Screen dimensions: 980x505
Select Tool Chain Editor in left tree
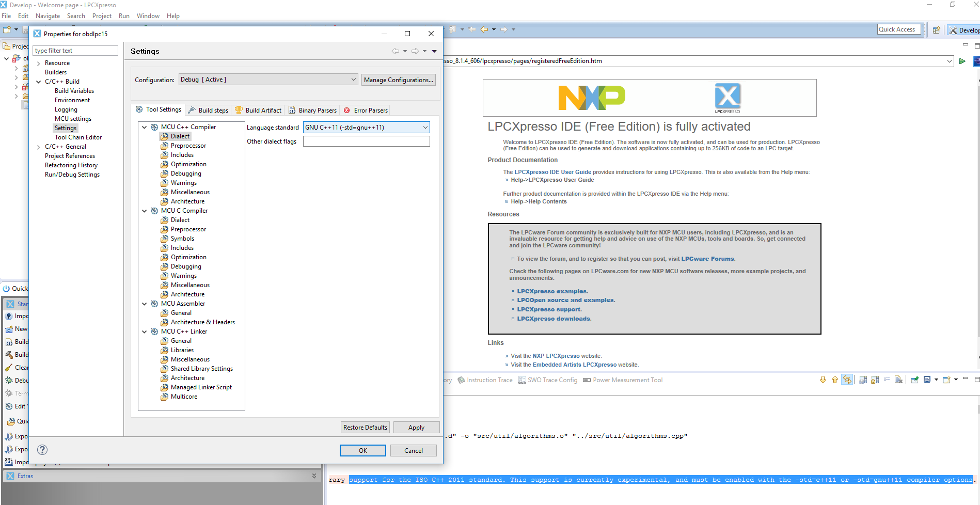(x=78, y=137)
